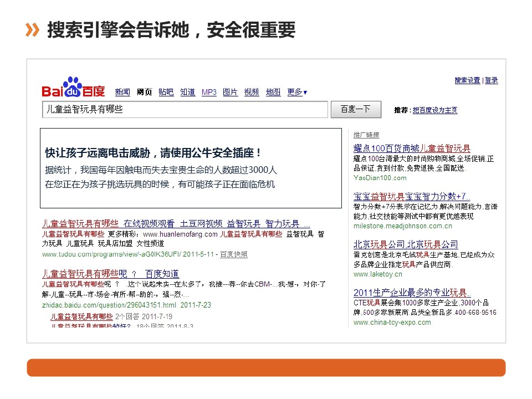Open the 知道 tab
The height and width of the screenshot is (399, 532).
click(x=188, y=93)
